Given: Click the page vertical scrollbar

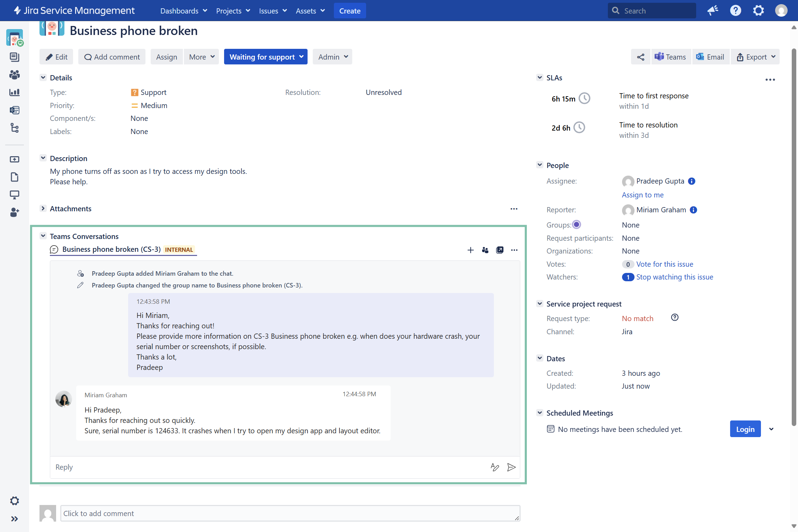Looking at the screenshot, I should click(x=794, y=236).
